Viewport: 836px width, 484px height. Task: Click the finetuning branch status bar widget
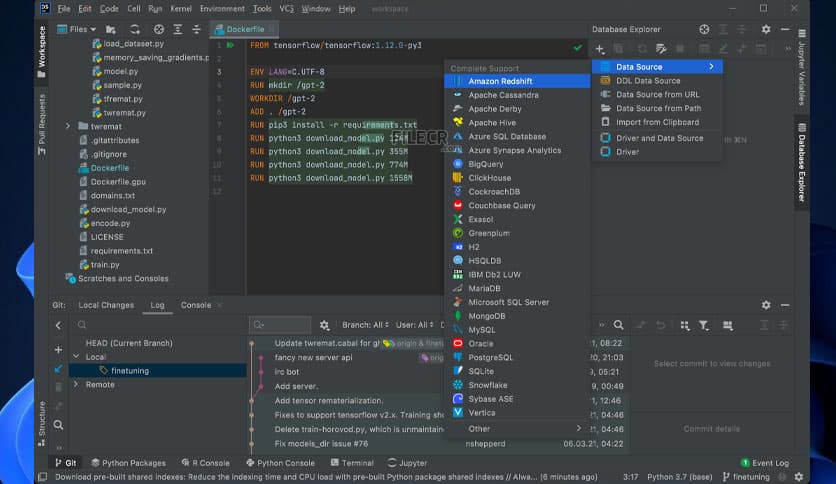coord(746,477)
